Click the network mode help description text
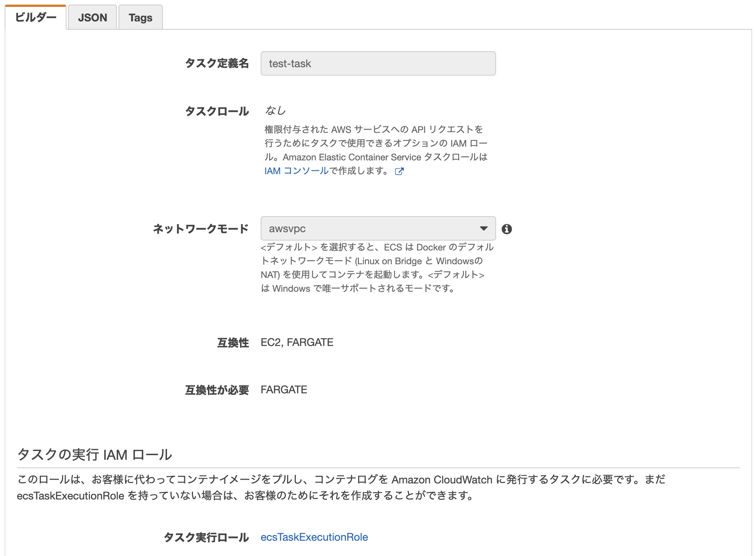The height and width of the screenshot is (556, 756). tap(376, 268)
